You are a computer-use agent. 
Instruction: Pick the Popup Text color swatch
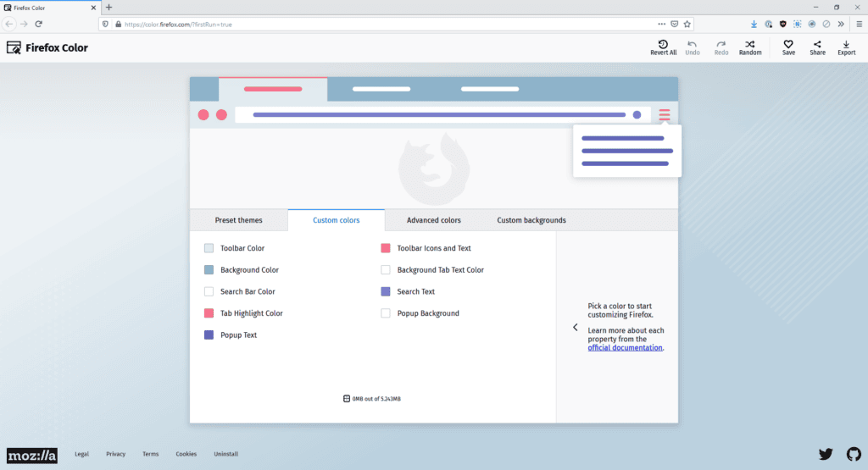(x=209, y=335)
